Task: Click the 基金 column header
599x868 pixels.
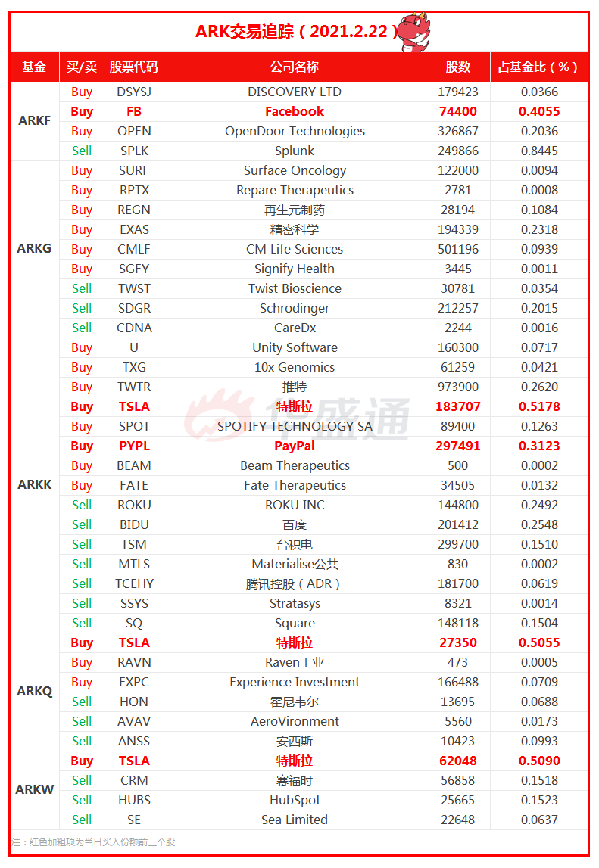Action: 34,67
